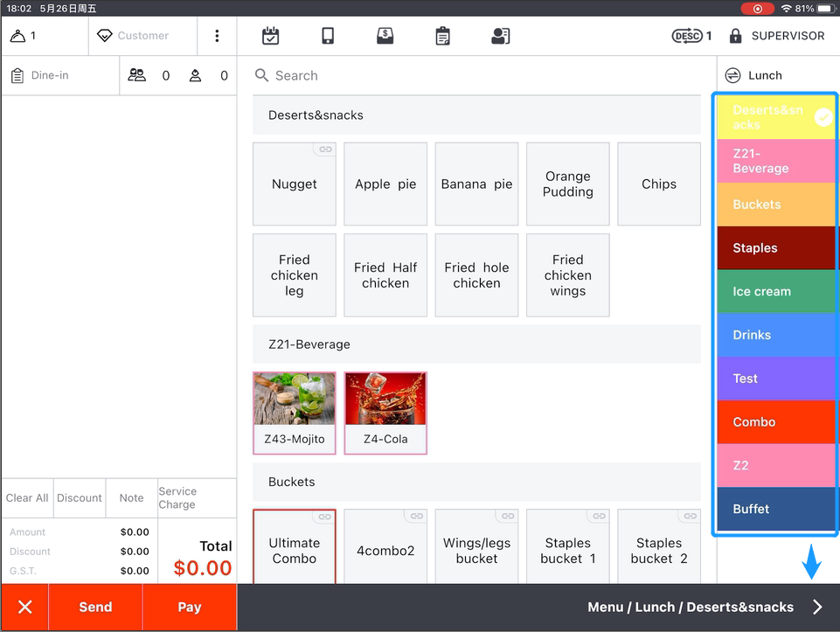Click the staff ID card icon

[x=500, y=36]
